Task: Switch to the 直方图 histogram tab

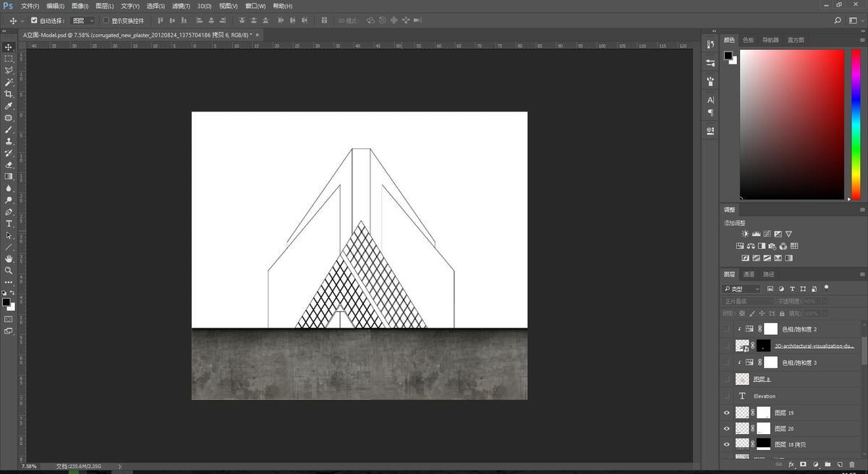Action: tap(796, 40)
